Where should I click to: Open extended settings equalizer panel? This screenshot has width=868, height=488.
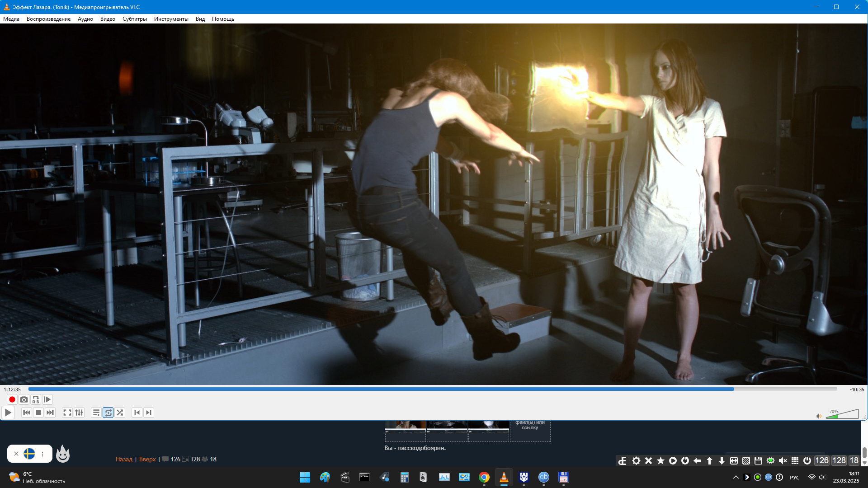[79, 413]
